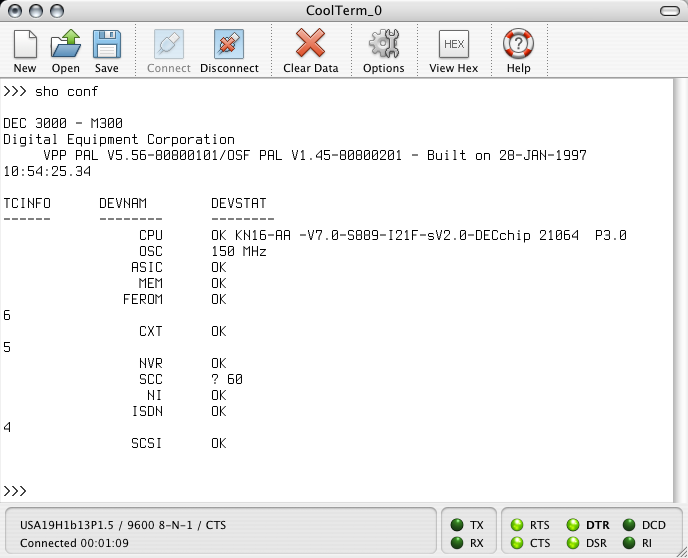
Task: Click the SCSI device name
Action: point(147,443)
